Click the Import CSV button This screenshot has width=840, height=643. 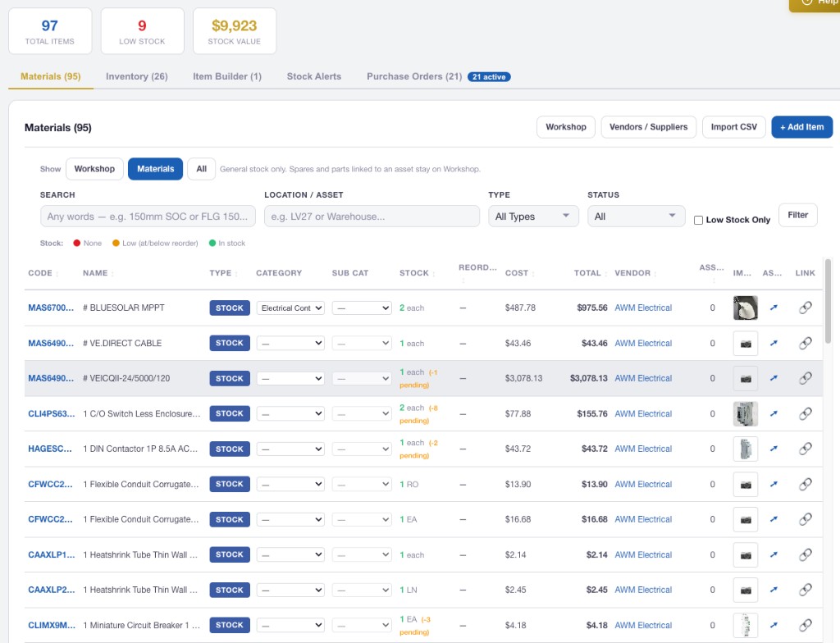click(x=734, y=127)
